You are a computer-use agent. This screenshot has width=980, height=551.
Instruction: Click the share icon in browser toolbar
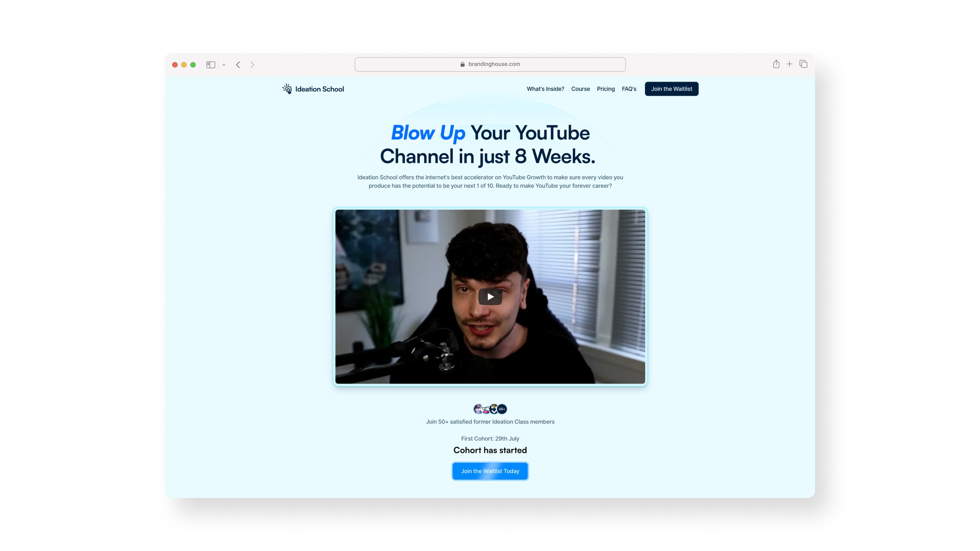776,64
